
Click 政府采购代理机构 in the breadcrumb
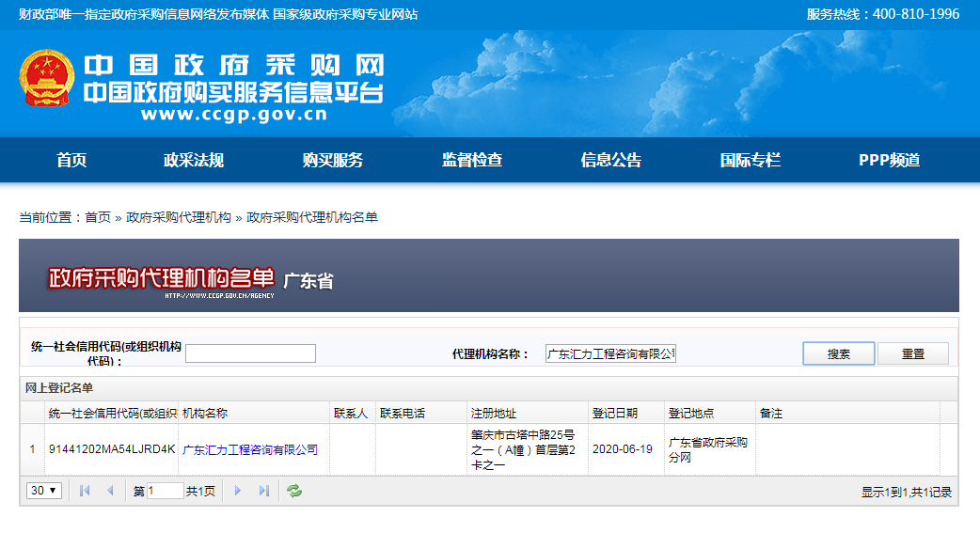pos(179,217)
